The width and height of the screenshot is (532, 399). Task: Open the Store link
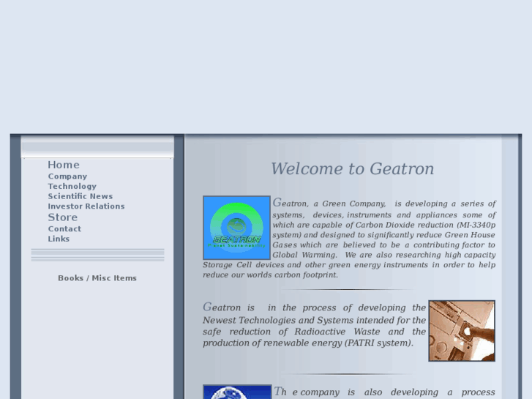[63, 217]
